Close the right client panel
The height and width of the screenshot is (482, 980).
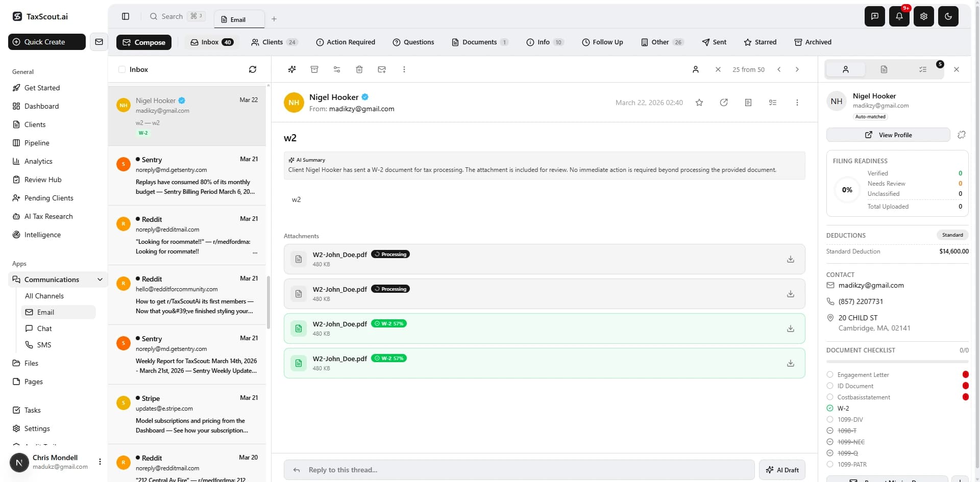pos(957,69)
